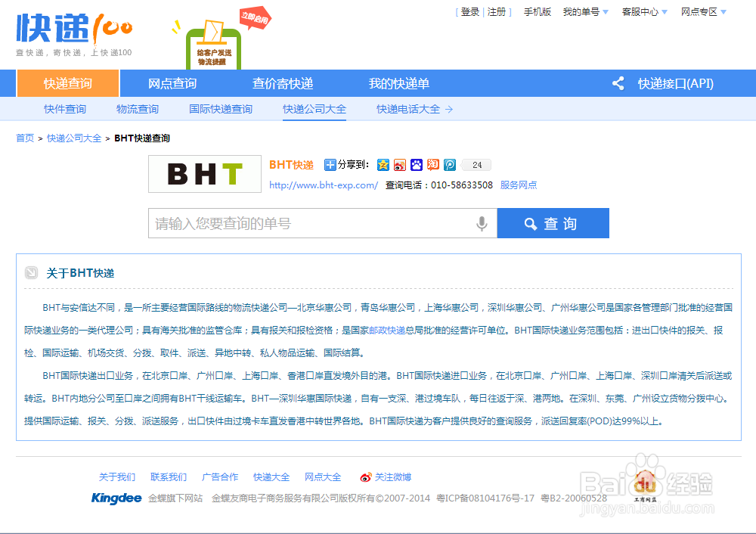Open the http://www.bht-exp.com/ link

(x=324, y=185)
